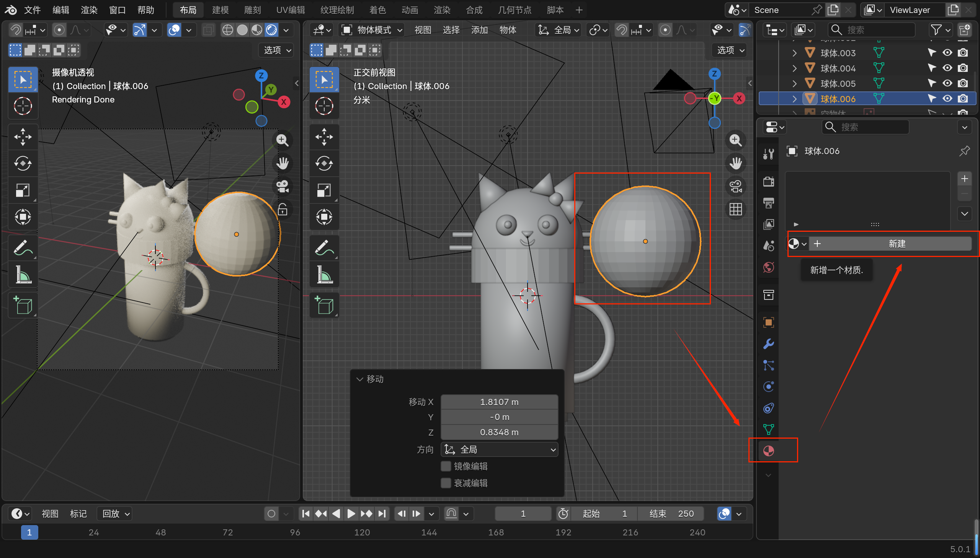Click the 移动 X value field

coord(499,402)
